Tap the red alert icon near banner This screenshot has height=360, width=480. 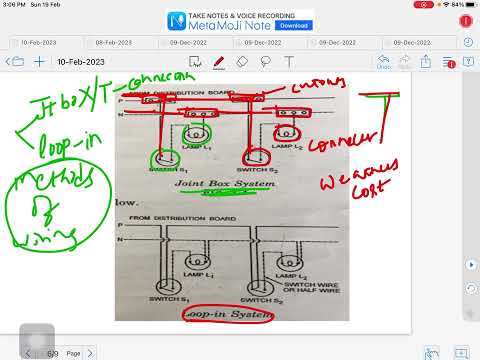click(466, 21)
